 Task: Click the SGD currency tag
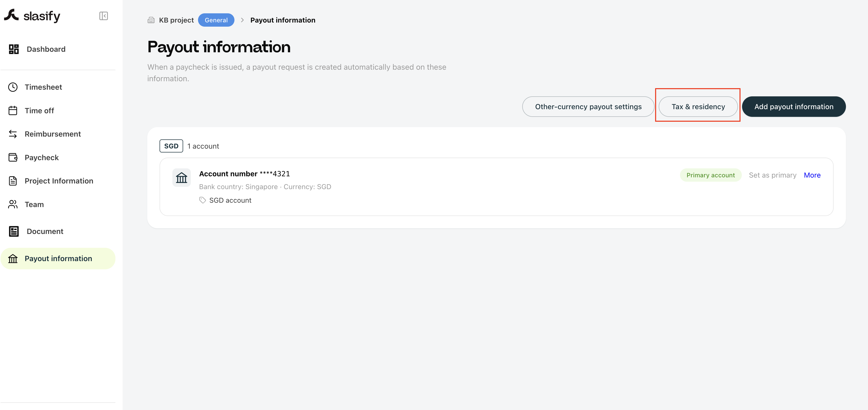click(171, 146)
